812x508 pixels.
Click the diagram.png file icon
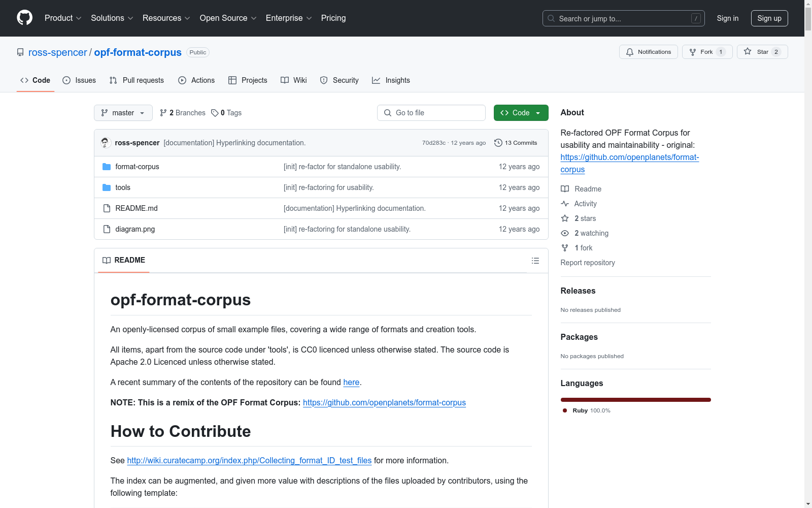pos(107,229)
